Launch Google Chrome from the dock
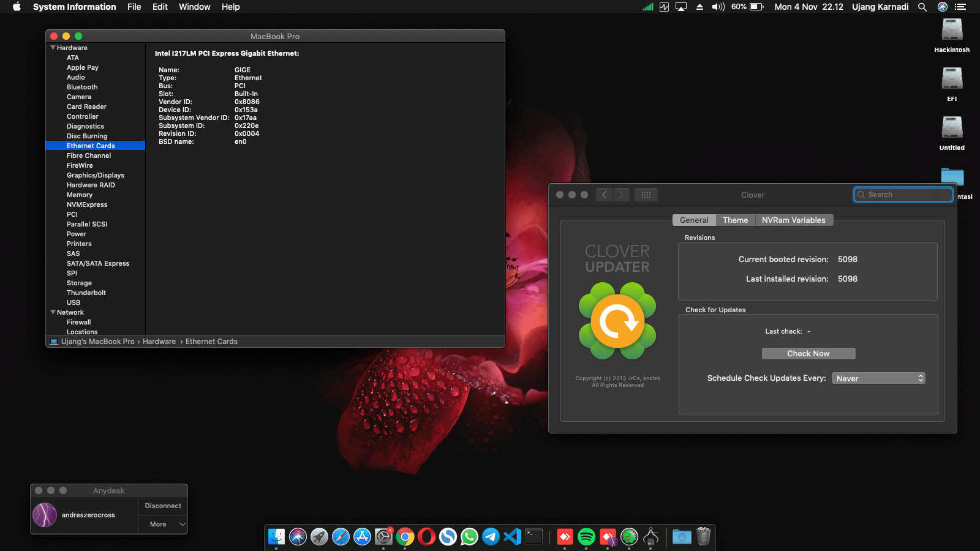Screen dimensions: 980x551 point(405,537)
